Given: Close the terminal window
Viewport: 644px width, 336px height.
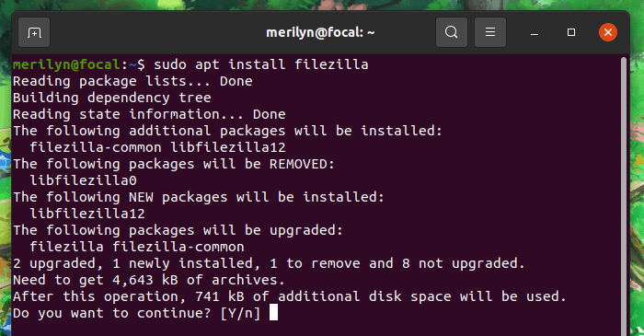Looking at the screenshot, I should click(608, 32).
